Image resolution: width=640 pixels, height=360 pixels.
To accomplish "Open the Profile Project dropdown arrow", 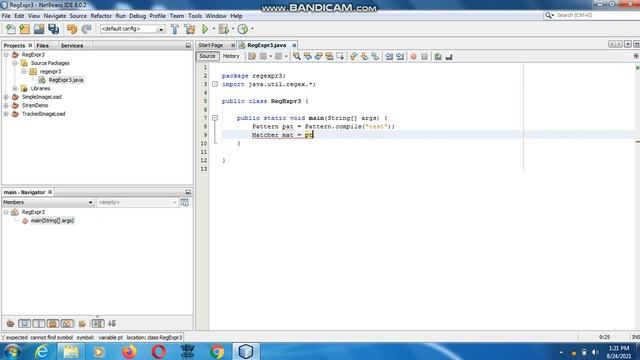I will (x=252, y=29).
